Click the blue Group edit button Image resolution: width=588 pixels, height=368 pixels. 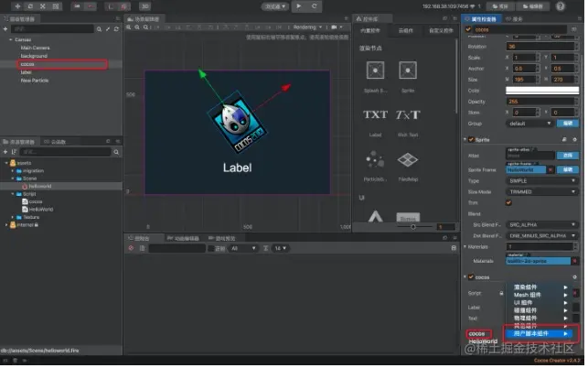567,124
